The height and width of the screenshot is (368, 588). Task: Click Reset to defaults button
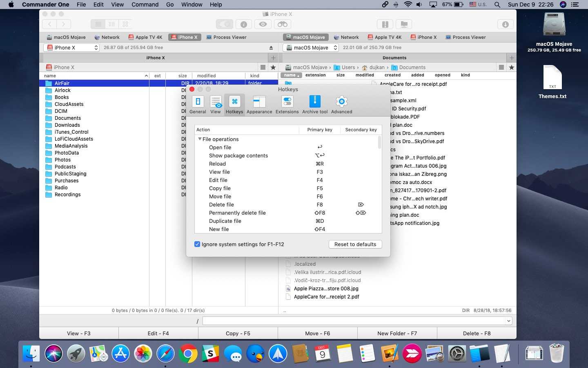(x=355, y=244)
